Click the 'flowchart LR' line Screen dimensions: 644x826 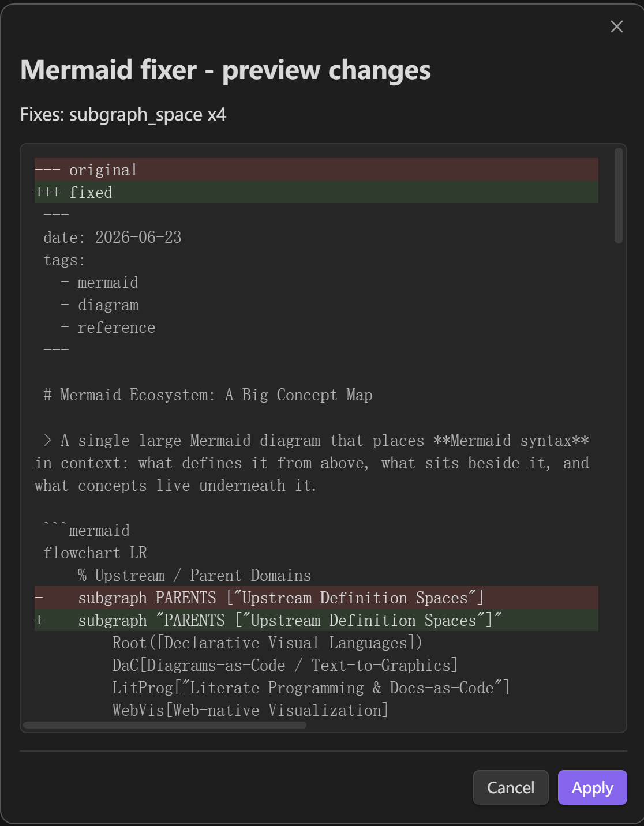[x=95, y=553]
